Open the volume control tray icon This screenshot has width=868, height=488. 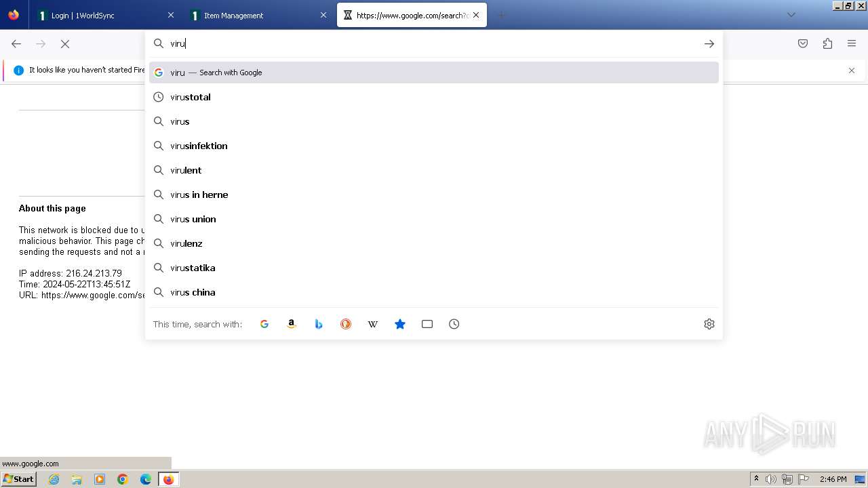(x=771, y=479)
